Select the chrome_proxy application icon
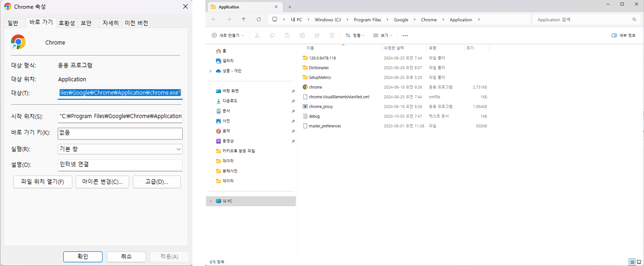Image resolution: width=644 pixels, height=266 pixels. [x=305, y=107]
